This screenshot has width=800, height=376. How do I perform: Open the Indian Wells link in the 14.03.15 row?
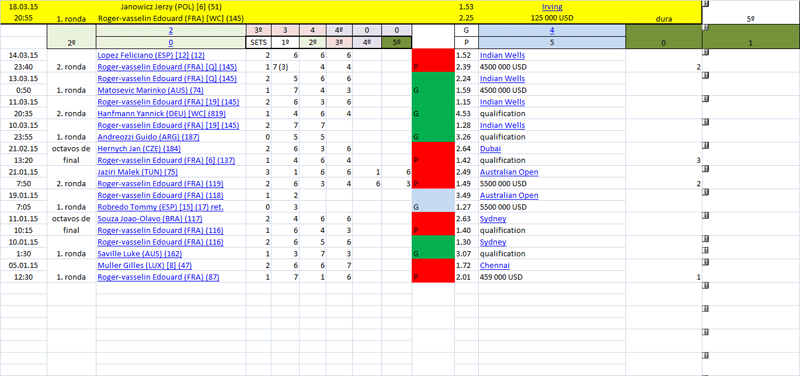(x=503, y=55)
